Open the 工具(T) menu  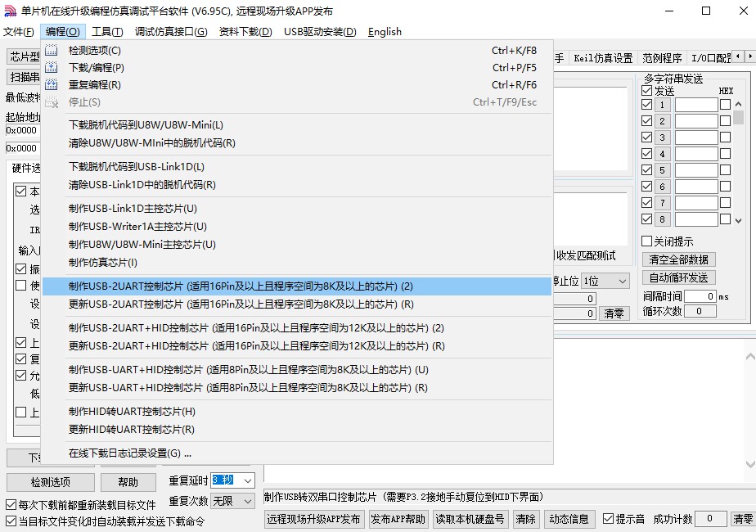pyautogui.click(x=107, y=32)
